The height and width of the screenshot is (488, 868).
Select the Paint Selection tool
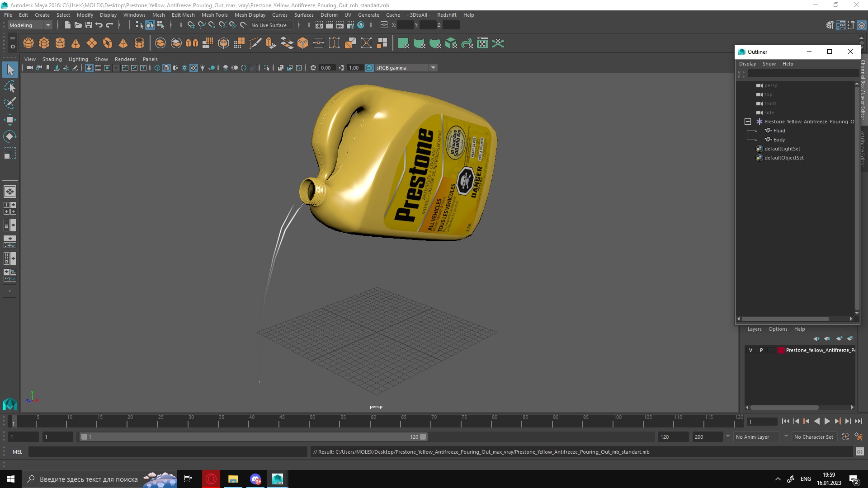10,103
